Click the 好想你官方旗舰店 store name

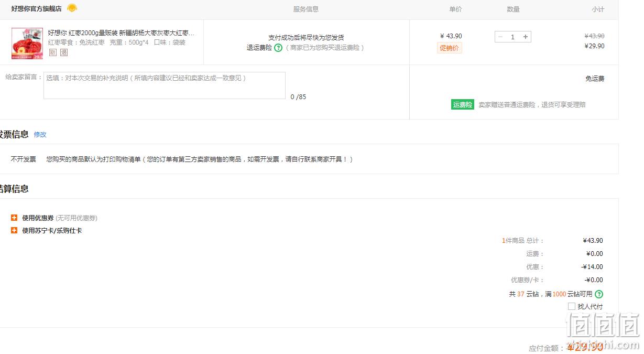(37, 9)
